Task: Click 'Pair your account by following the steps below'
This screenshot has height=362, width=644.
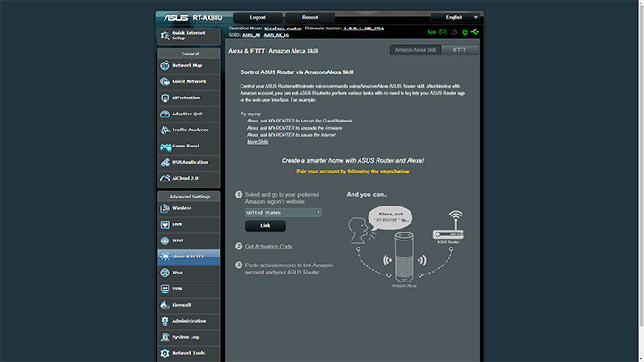Action: point(352,171)
